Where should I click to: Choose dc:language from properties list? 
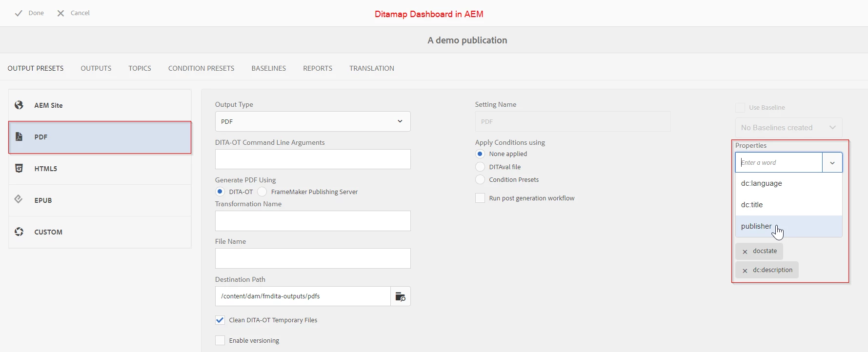(788, 183)
